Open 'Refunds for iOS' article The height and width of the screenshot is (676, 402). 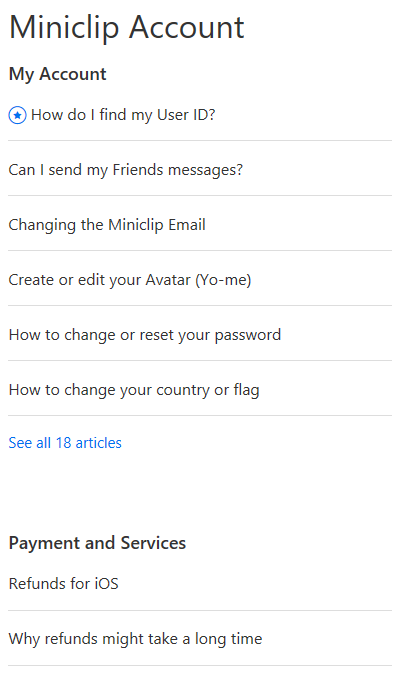(63, 584)
